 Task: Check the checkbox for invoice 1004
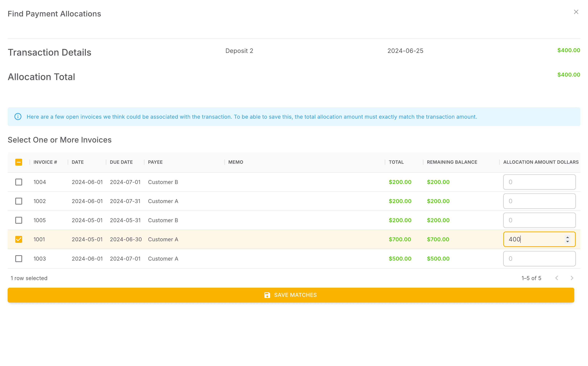[x=19, y=182]
